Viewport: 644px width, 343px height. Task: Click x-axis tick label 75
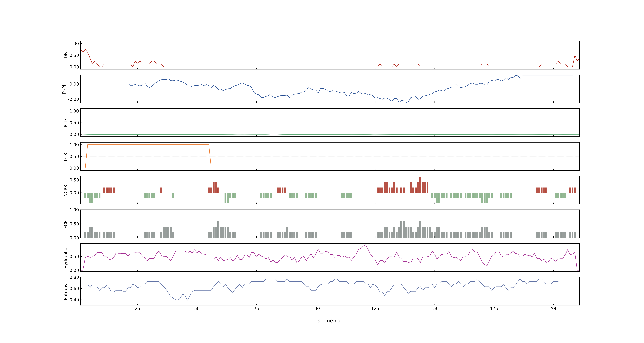point(256,308)
